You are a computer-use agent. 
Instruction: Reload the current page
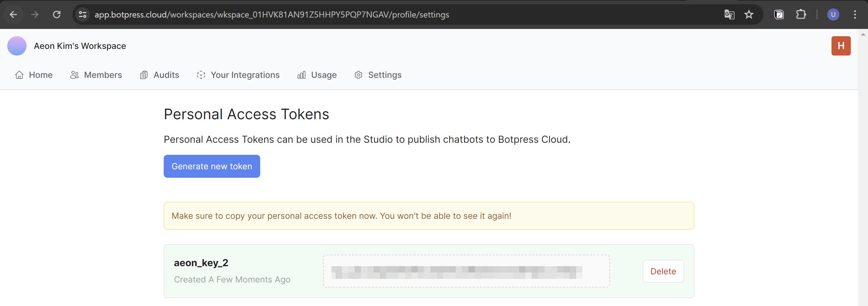coord(57,14)
